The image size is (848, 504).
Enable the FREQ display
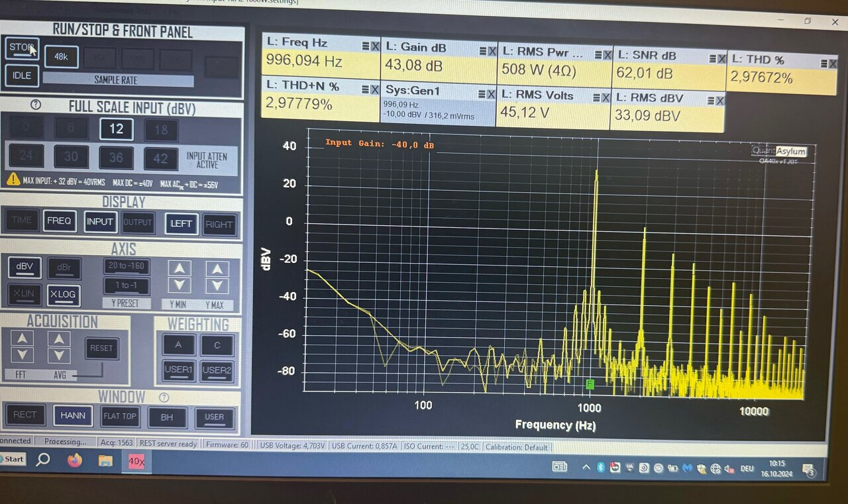tap(60, 221)
